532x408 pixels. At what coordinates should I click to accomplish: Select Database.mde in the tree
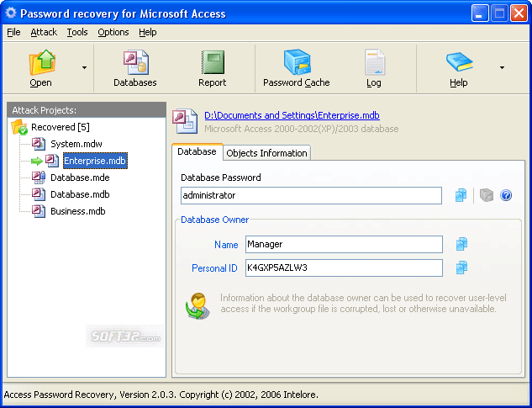tap(80, 178)
